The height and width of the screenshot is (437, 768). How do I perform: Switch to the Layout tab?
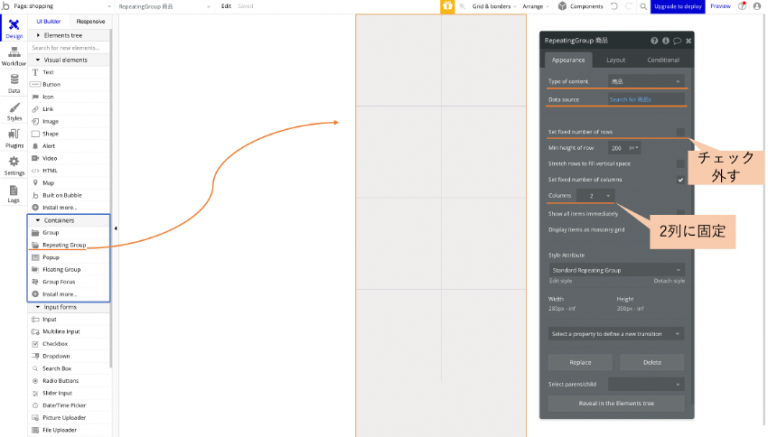(616, 60)
